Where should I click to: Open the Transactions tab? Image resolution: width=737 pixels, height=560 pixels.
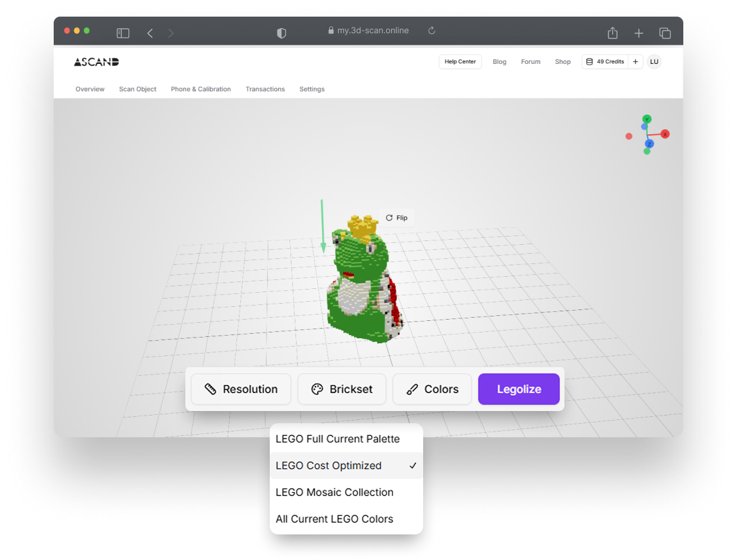pyautogui.click(x=265, y=89)
